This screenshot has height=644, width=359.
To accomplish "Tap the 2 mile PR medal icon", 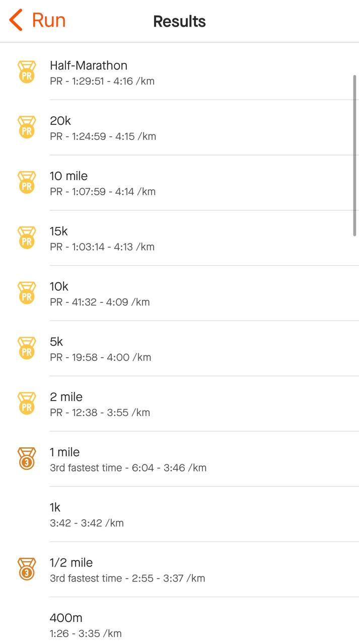I will pyautogui.click(x=27, y=404).
